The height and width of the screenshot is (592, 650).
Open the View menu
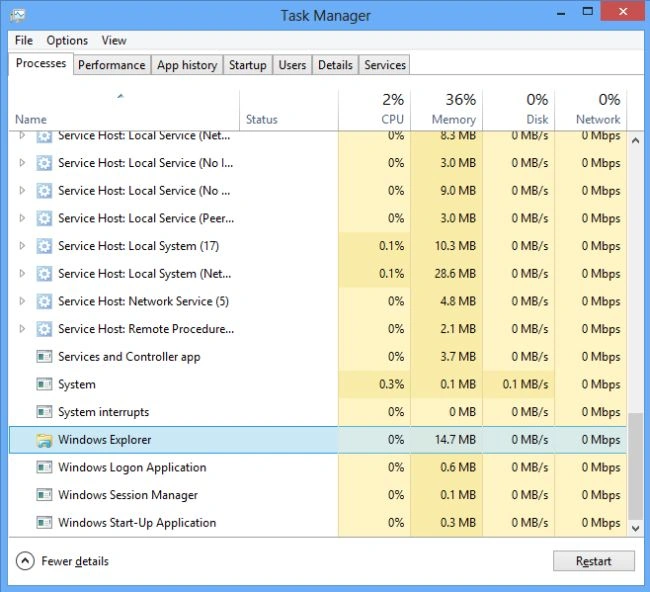(x=114, y=41)
